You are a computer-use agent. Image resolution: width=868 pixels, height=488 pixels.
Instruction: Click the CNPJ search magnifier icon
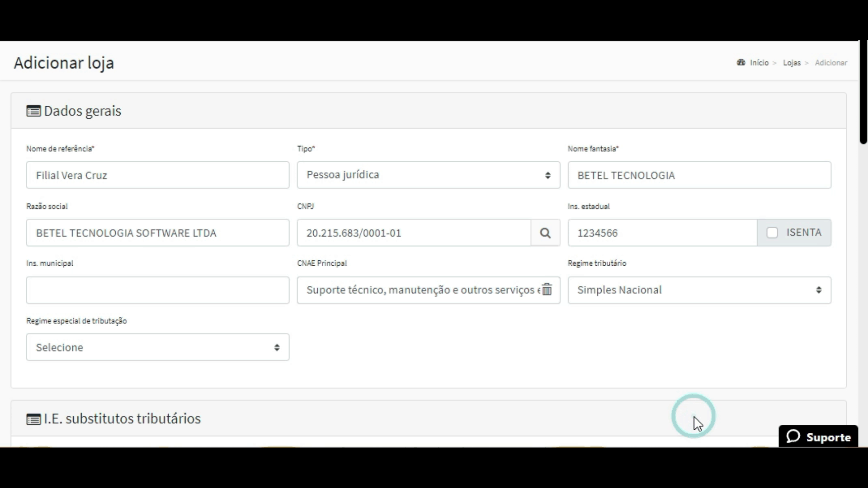(x=545, y=233)
